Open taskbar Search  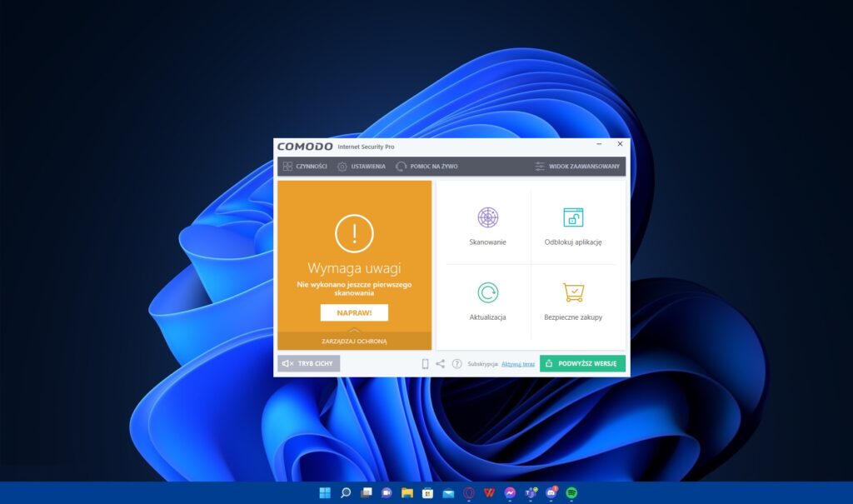[346, 493]
